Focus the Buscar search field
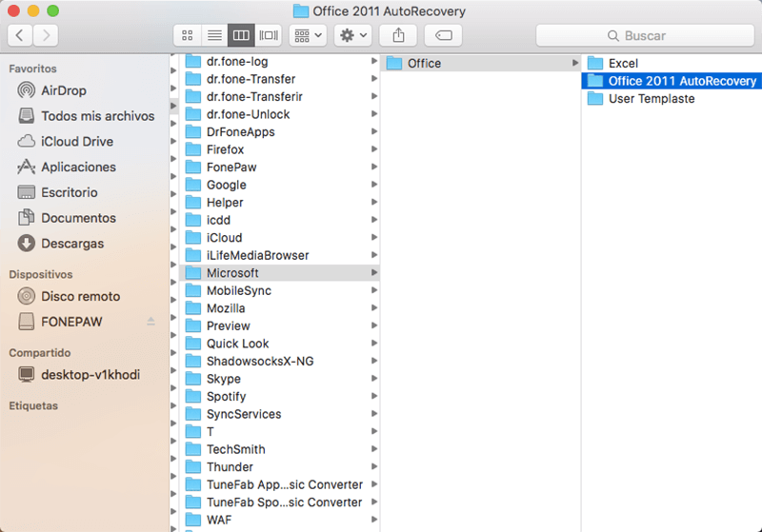 (x=645, y=35)
